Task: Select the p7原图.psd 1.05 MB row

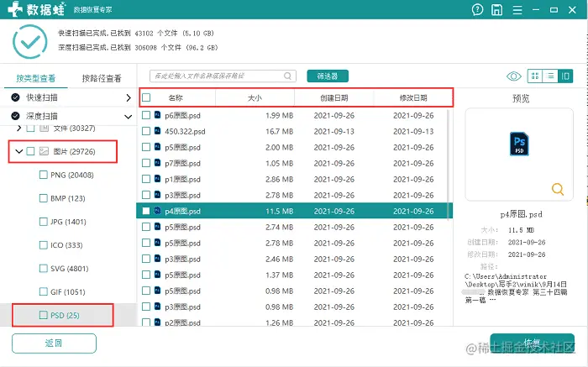Action: tap(294, 163)
